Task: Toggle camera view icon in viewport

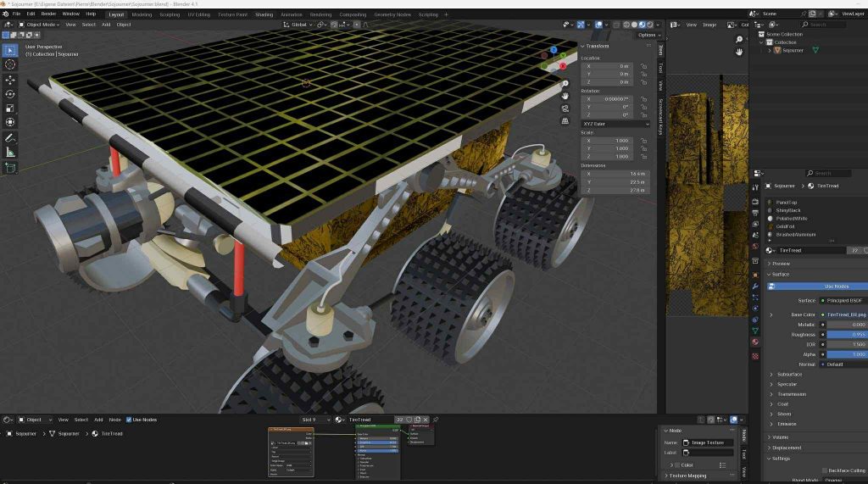Action: pos(565,108)
